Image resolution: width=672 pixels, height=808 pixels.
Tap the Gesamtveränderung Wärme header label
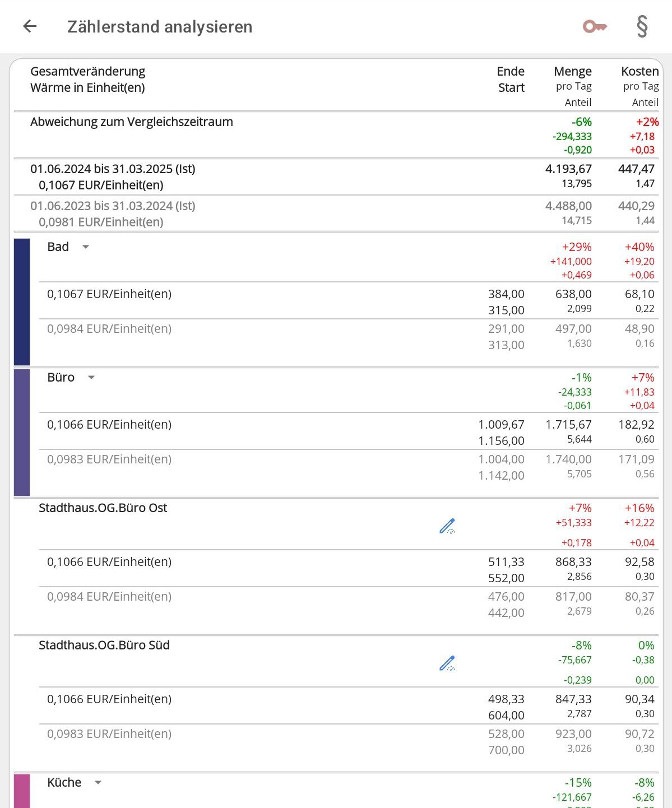(88, 80)
